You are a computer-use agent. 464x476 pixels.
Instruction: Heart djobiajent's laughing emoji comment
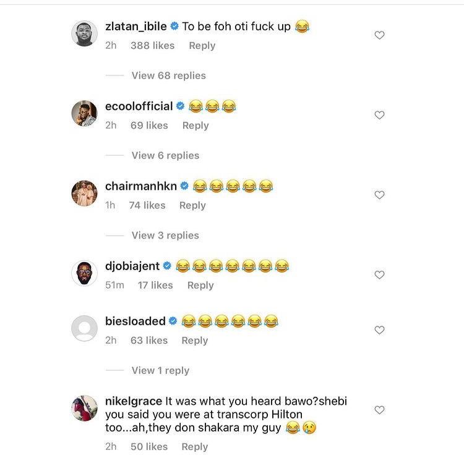point(380,274)
